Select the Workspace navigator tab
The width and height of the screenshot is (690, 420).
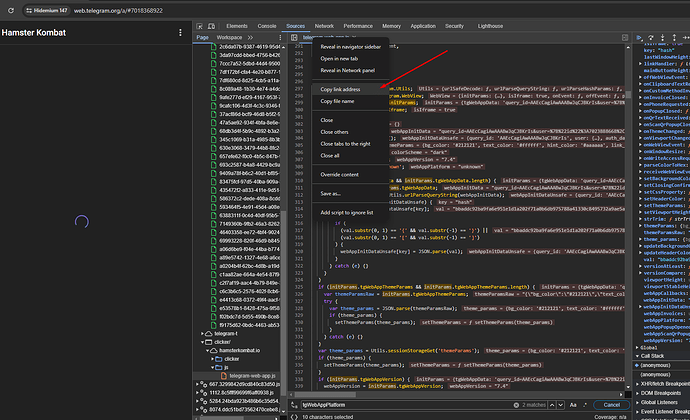[229, 37]
